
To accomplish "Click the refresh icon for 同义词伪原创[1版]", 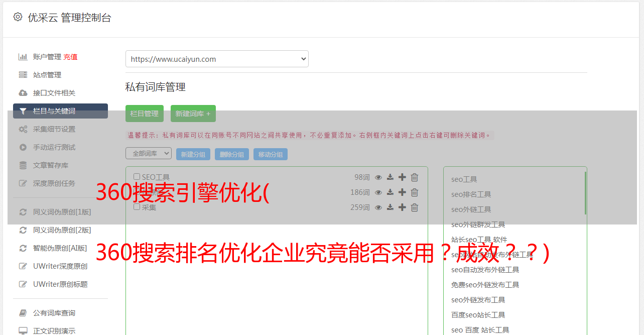I will coord(23,212).
